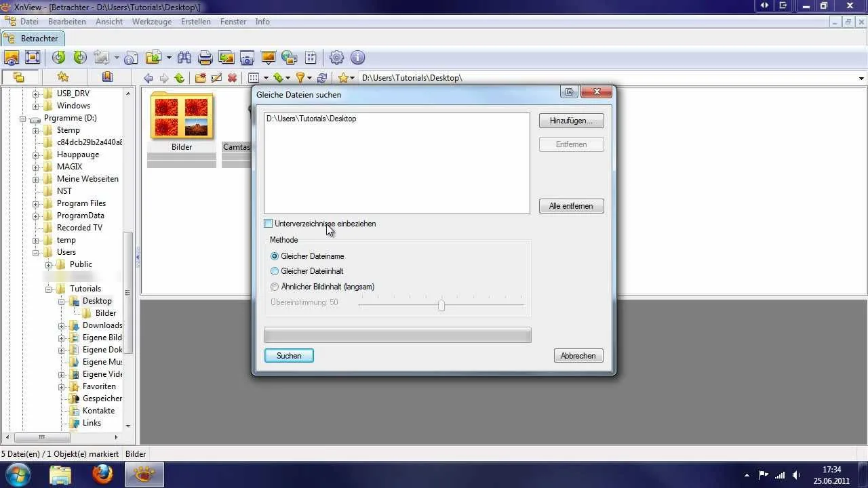
Task: Open the sort dropdown arrow
Action: tap(288, 78)
